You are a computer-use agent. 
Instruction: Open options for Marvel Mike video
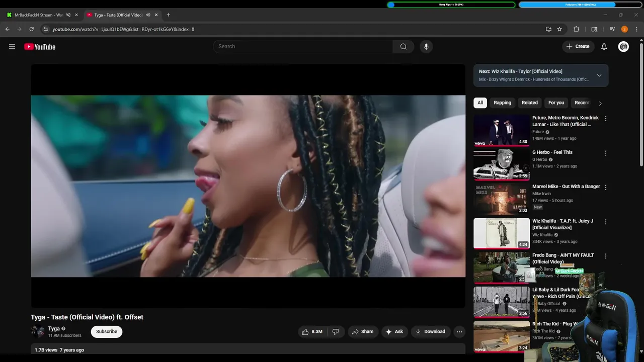(606, 187)
